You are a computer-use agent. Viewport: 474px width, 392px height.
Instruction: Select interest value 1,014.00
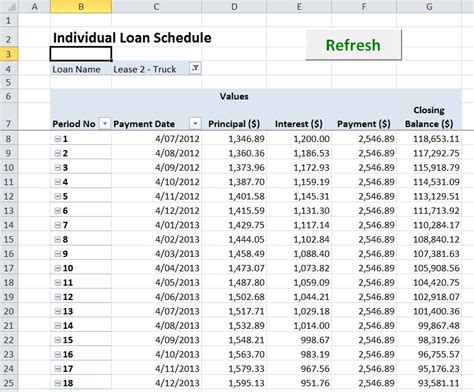point(299,326)
